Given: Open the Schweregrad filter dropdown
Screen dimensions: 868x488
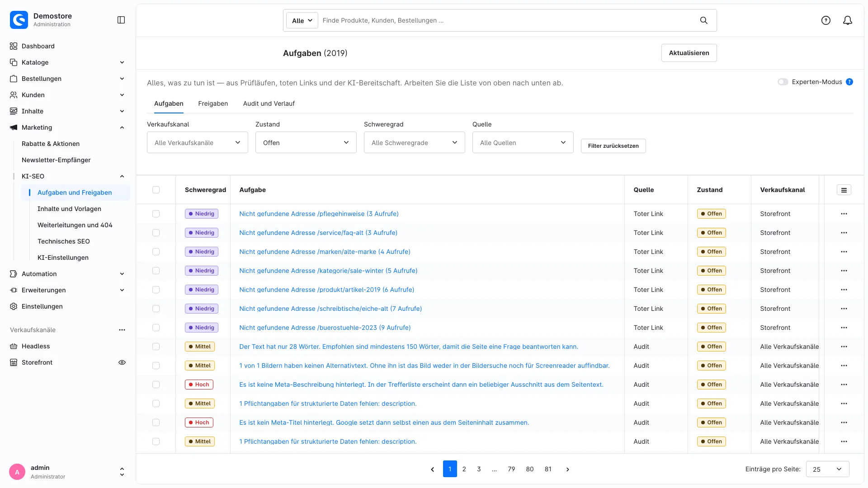Looking at the screenshot, I should pyautogui.click(x=415, y=143).
